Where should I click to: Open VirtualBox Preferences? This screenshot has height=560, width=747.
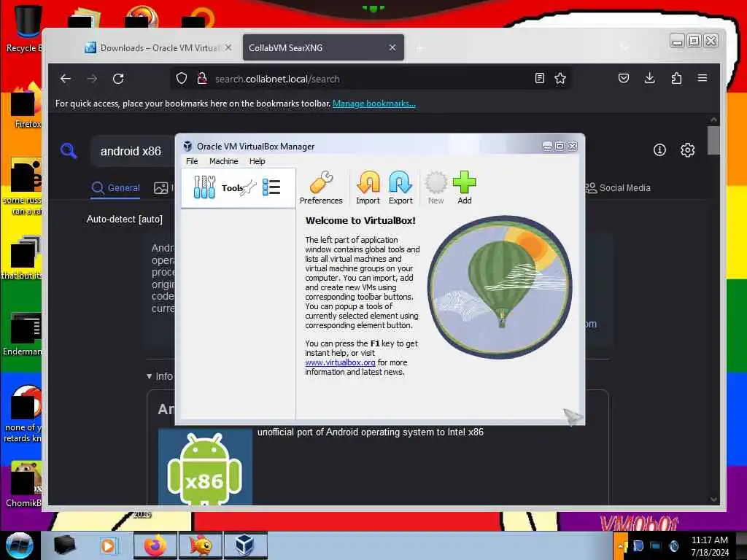[x=321, y=187]
